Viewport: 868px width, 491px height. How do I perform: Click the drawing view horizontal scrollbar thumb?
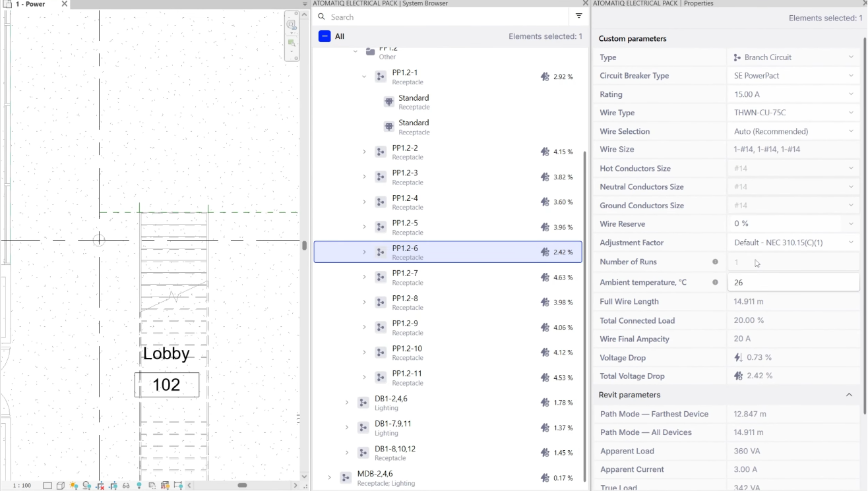tap(242, 485)
